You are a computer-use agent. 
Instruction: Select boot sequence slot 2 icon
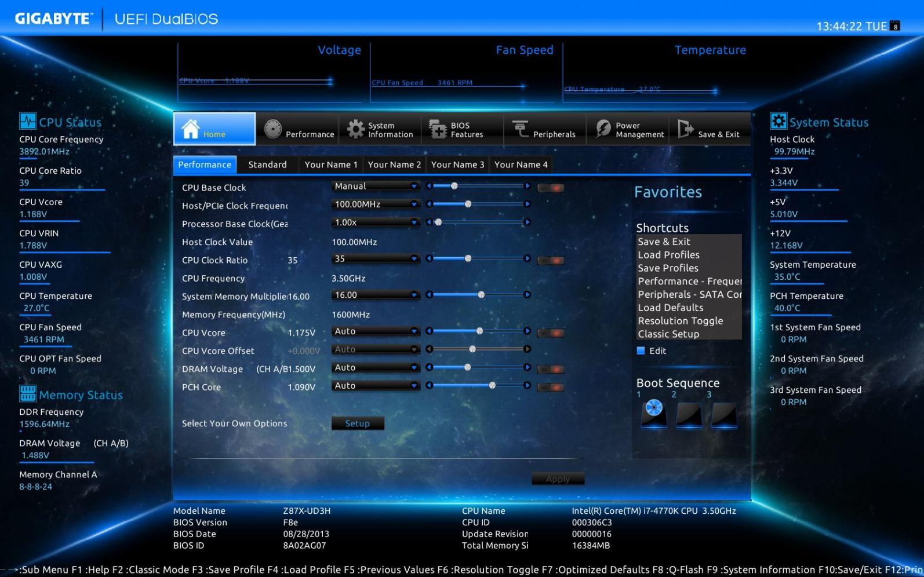689,415
